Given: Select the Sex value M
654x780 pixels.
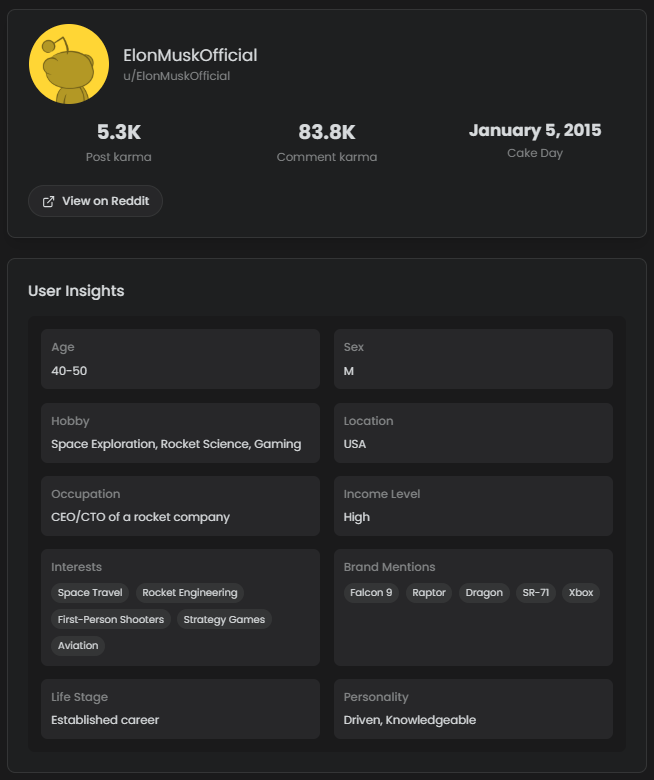Looking at the screenshot, I should (349, 371).
